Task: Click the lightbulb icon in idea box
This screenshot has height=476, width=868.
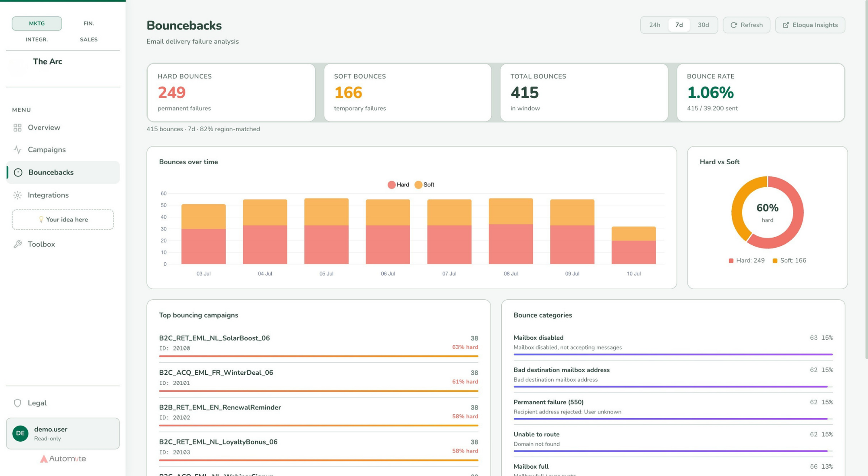Action: (41, 220)
